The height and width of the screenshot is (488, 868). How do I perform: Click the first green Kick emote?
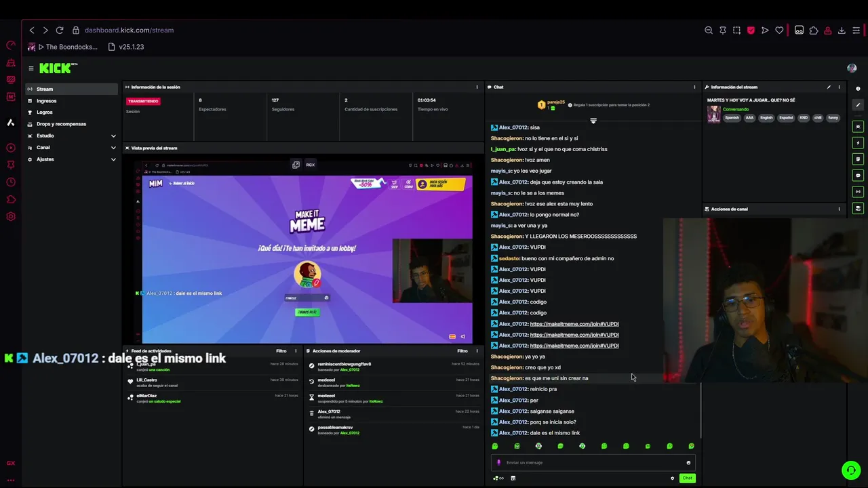coord(495,446)
